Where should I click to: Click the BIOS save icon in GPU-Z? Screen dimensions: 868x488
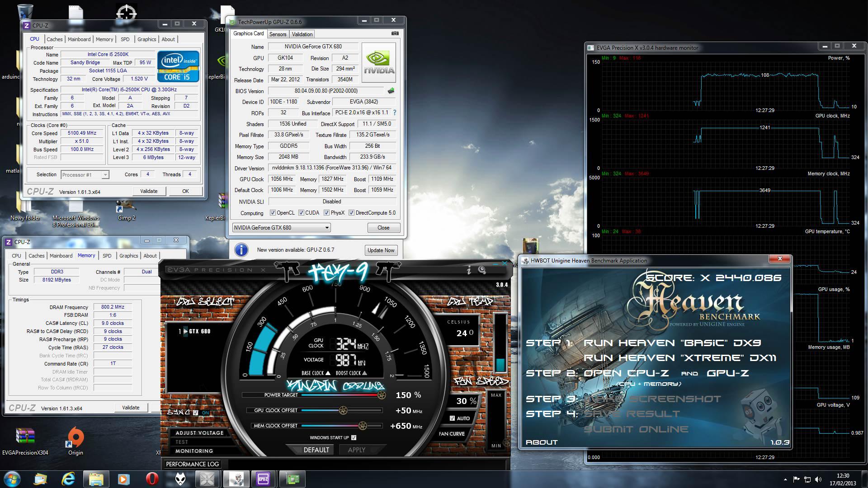[391, 91]
